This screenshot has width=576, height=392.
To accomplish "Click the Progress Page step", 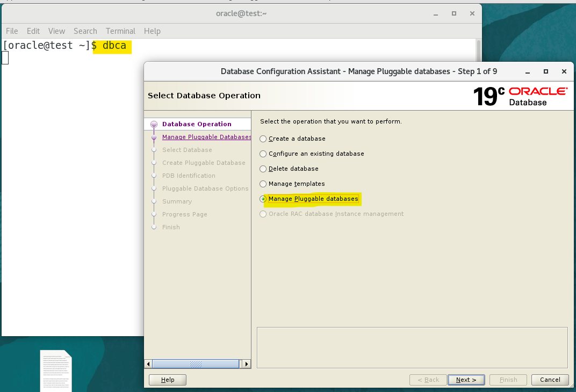I will 184,214.
